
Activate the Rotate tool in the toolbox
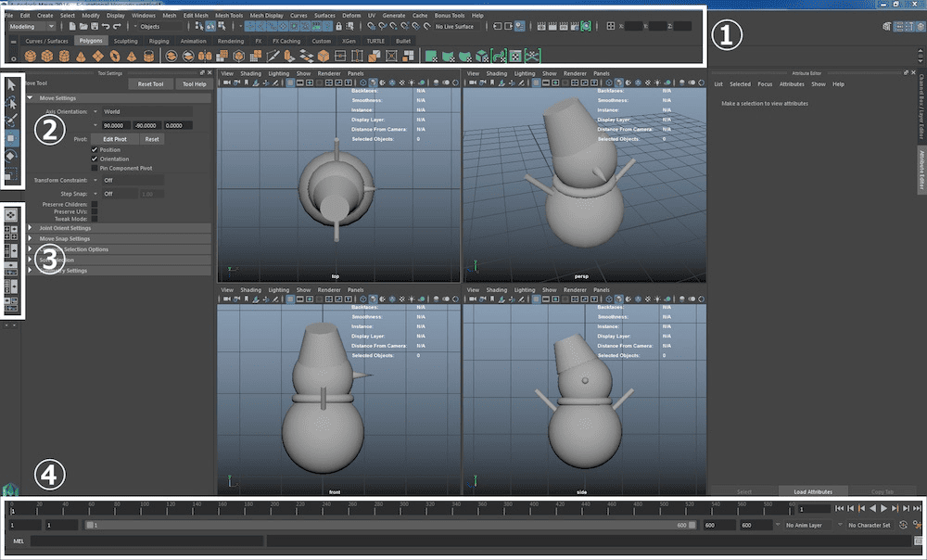[x=11, y=156]
